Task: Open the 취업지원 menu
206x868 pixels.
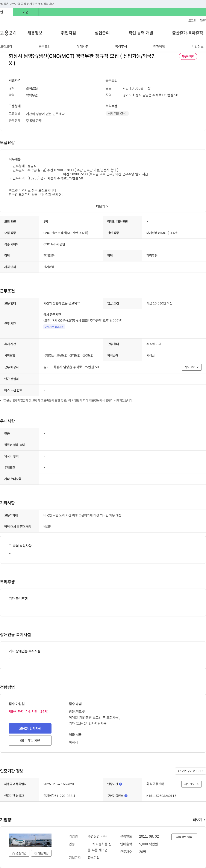Action: (68, 33)
